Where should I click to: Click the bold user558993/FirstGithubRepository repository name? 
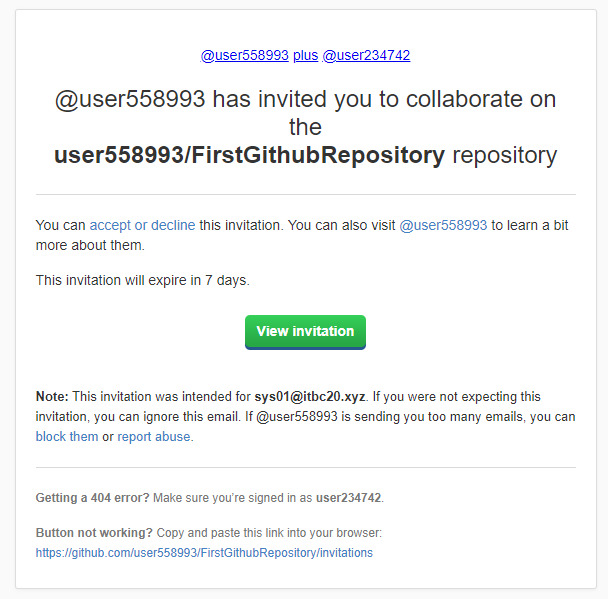249,155
